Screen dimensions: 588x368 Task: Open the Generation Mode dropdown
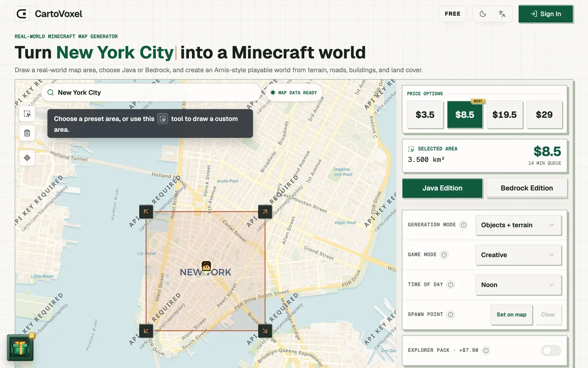[519, 225]
